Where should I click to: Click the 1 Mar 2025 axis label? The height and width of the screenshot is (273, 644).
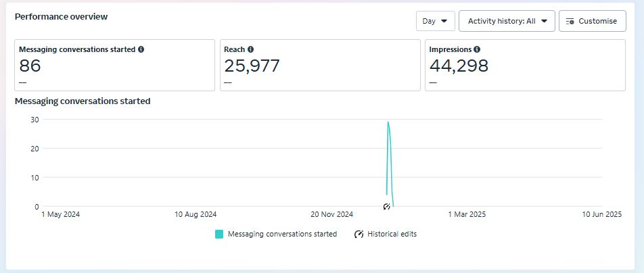pyautogui.click(x=467, y=215)
